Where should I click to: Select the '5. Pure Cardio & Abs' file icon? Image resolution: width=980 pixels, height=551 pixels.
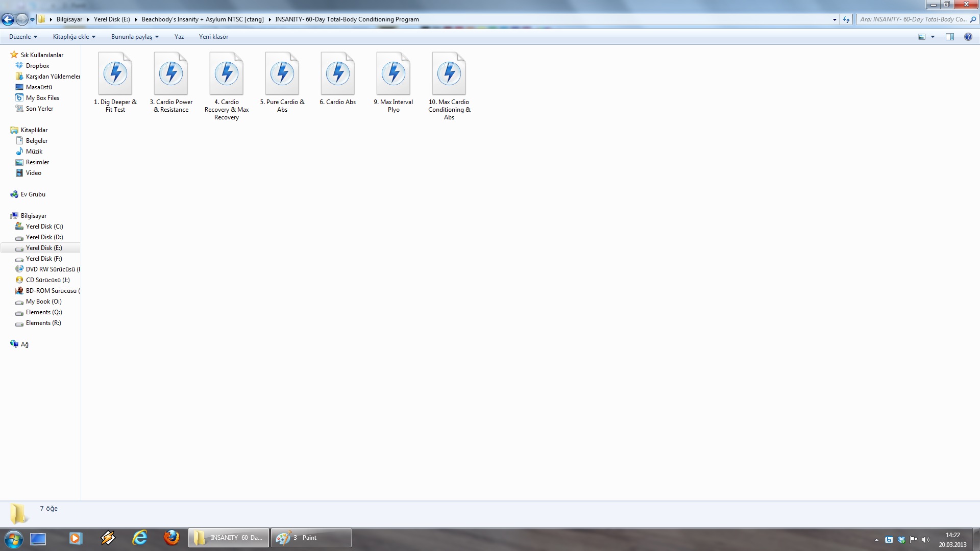click(x=282, y=73)
